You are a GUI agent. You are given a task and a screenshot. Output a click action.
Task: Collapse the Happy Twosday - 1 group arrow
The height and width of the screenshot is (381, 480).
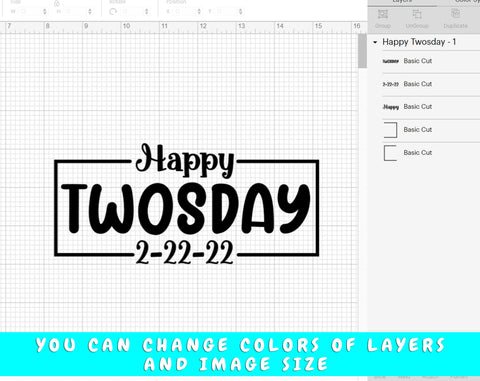pyautogui.click(x=375, y=42)
